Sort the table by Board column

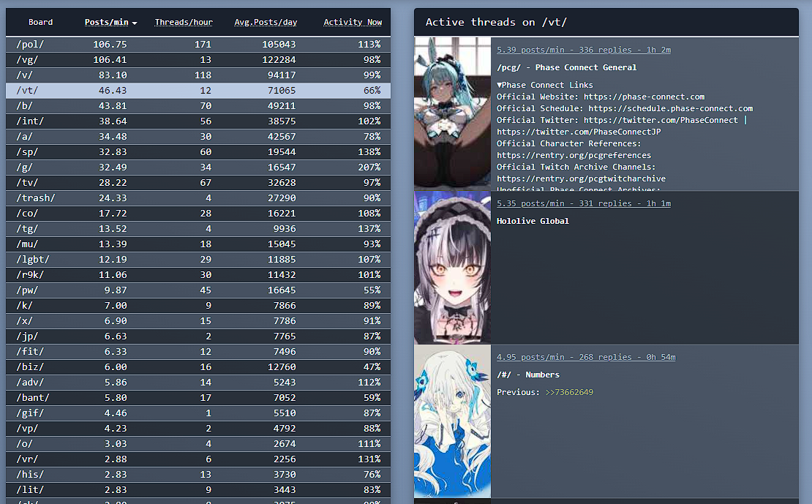click(40, 22)
